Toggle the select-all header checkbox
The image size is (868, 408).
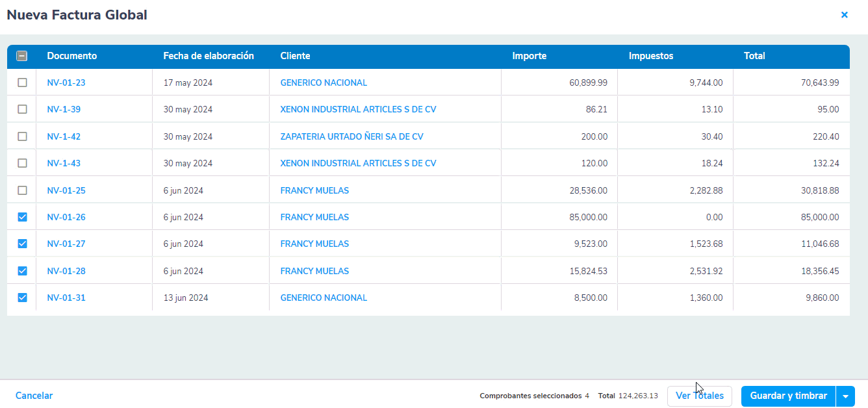[21, 56]
